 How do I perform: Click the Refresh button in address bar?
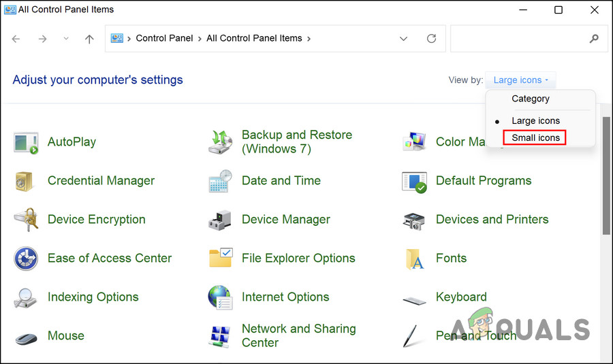(x=431, y=39)
